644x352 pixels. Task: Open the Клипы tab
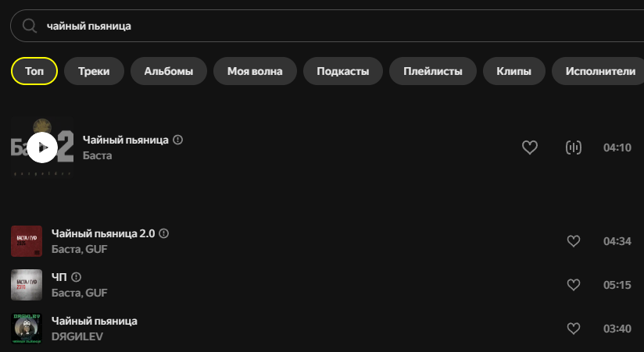click(513, 71)
